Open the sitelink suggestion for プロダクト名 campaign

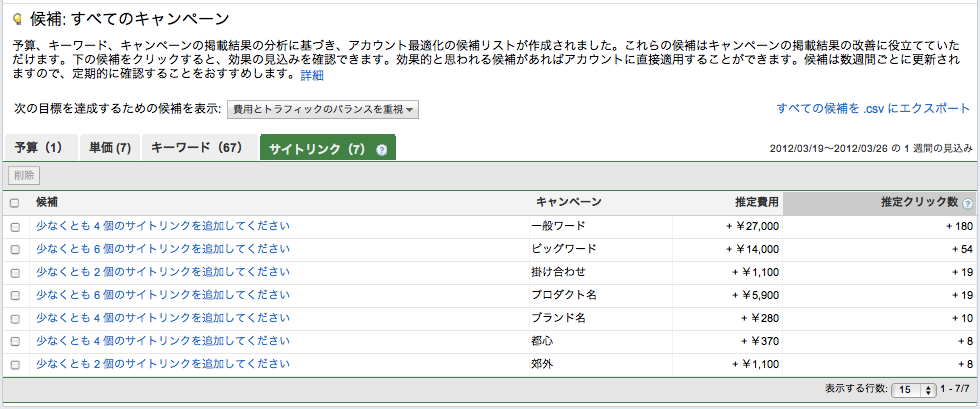(163, 295)
